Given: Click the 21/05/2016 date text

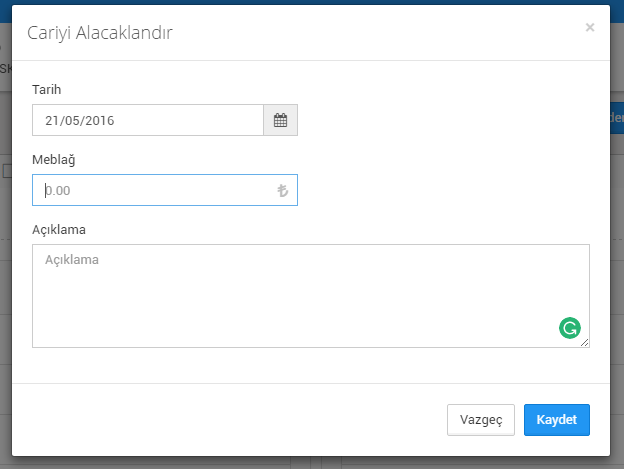Looking at the screenshot, I should tap(80, 121).
